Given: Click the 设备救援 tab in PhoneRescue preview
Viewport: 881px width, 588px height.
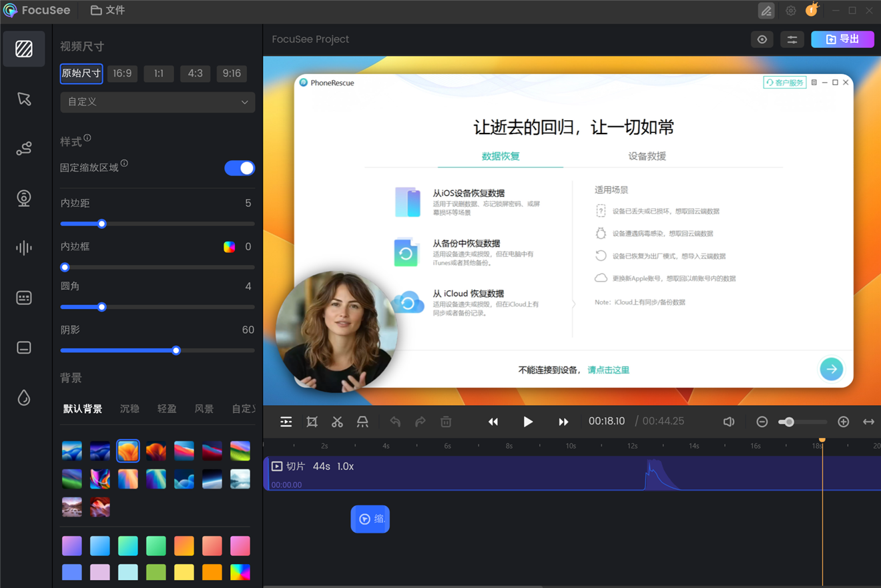Looking at the screenshot, I should coord(647,156).
